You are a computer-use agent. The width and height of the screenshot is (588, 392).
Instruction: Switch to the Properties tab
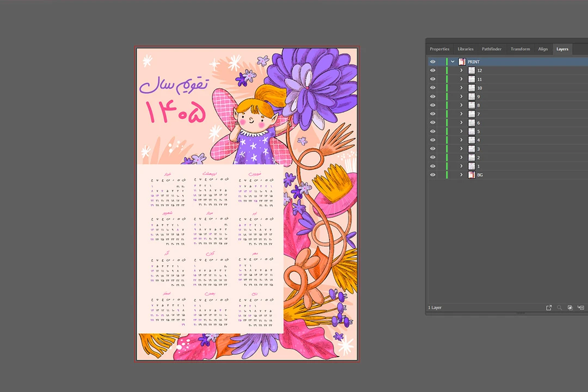[439, 49]
